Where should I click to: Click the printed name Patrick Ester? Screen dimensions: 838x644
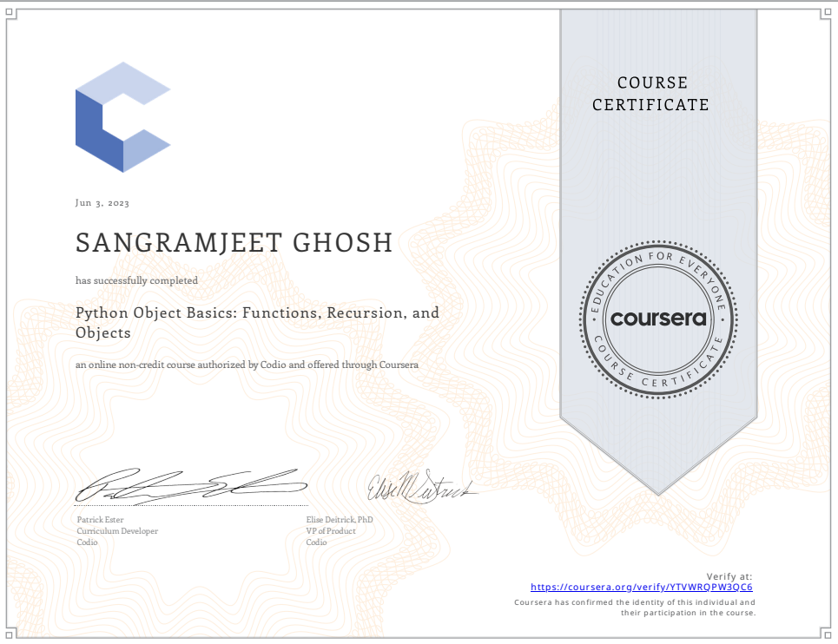coord(102,519)
